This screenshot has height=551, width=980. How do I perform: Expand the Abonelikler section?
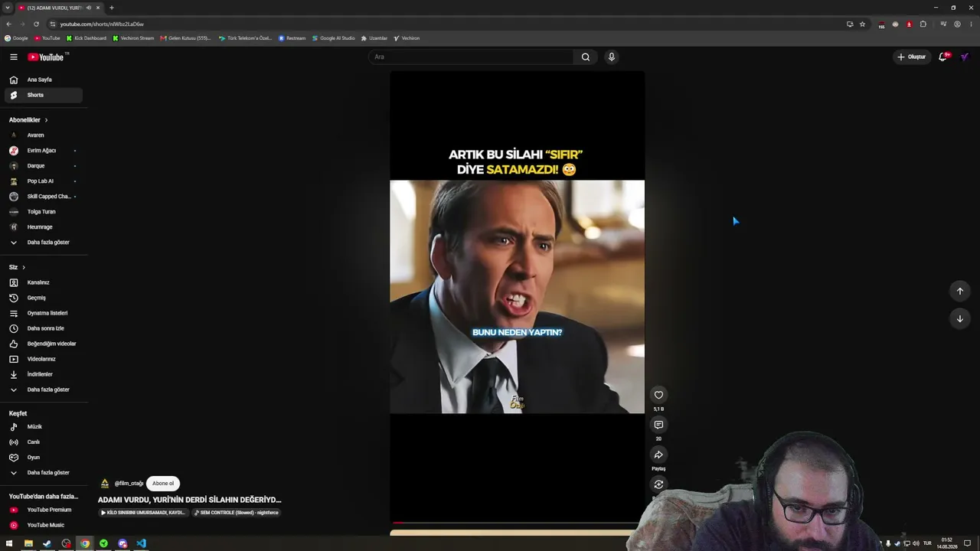[x=28, y=120]
